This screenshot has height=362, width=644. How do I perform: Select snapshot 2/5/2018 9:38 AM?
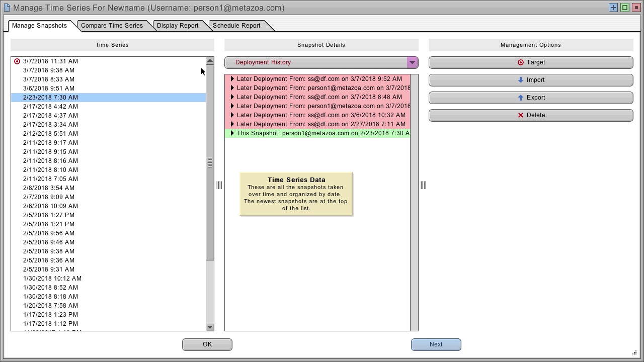(108, 251)
